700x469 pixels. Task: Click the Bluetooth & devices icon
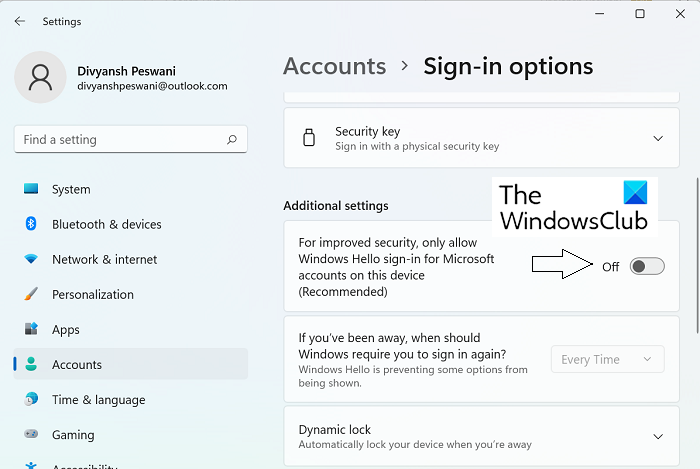click(x=31, y=224)
